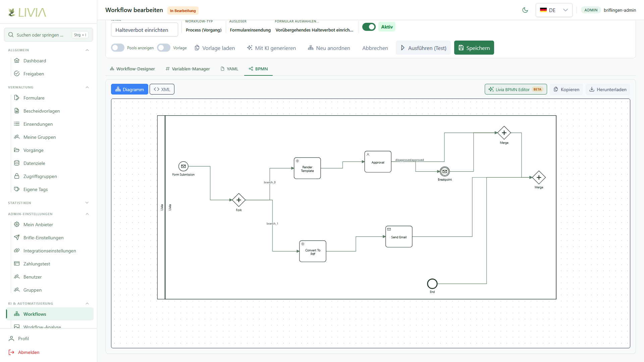Image resolution: width=644 pixels, height=362 pixels.
Task: Switch to the Variablen-Manager tab
Action: click(187, 69)
